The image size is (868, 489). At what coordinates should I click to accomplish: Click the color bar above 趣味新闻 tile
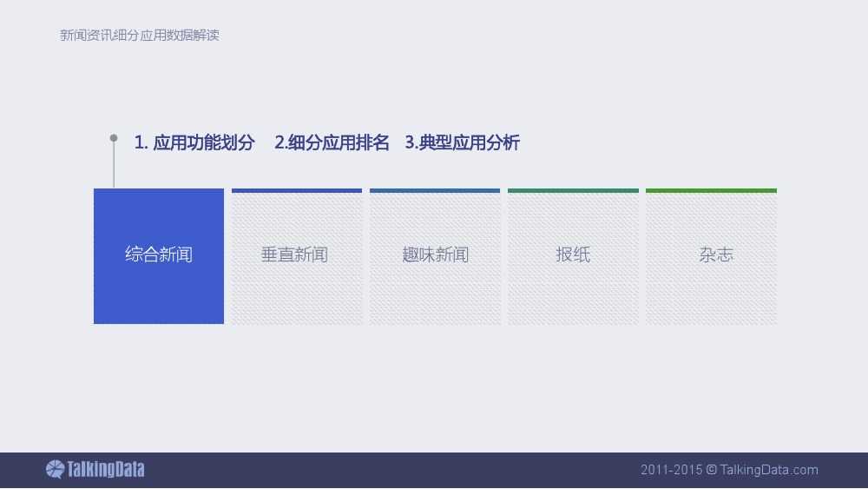click(435, 190)
